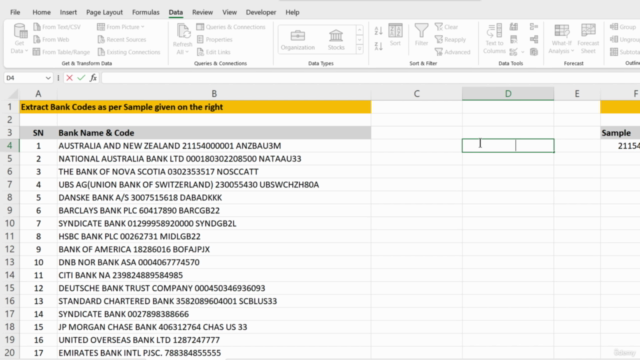640x360 pixels.
Task: Confirm entry with the check mark
Action: 81,78
